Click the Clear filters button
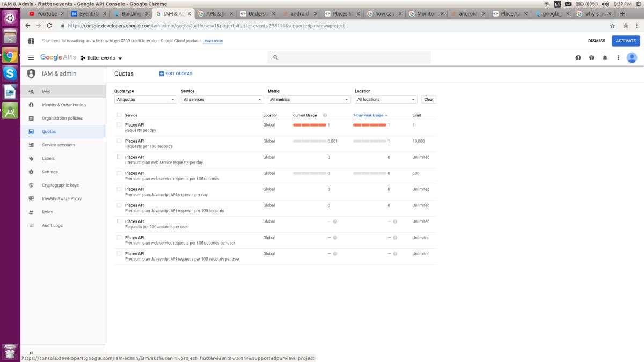The width and height of the screenshot is (644, 362). click(429, 99)
